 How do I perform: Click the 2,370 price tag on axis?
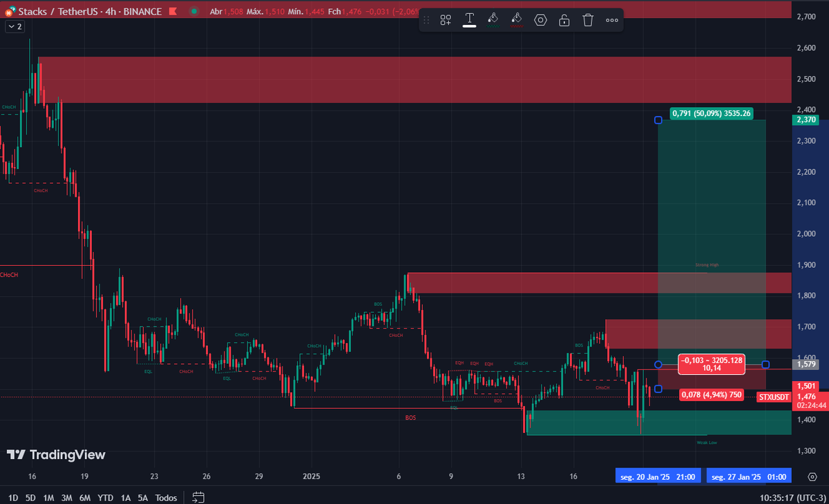[x=806, y=120]
